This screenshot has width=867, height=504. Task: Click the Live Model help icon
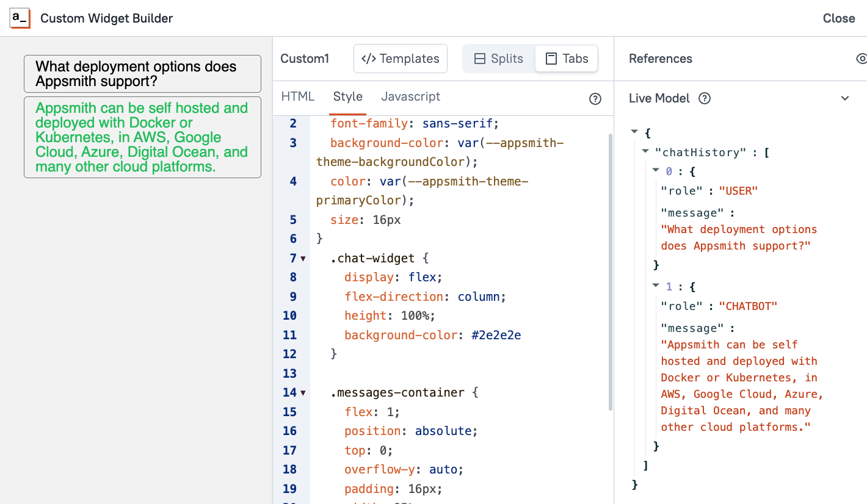click(705, 98)
